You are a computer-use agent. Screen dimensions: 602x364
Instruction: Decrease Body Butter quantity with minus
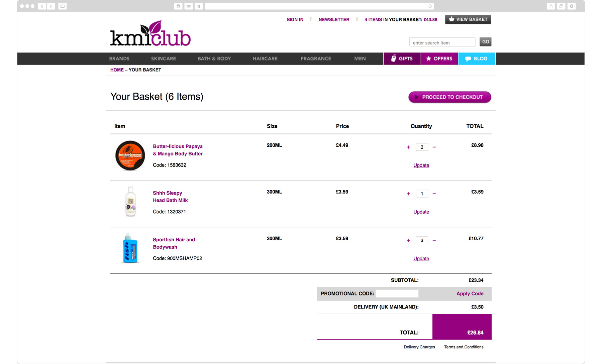pos(434,147)
